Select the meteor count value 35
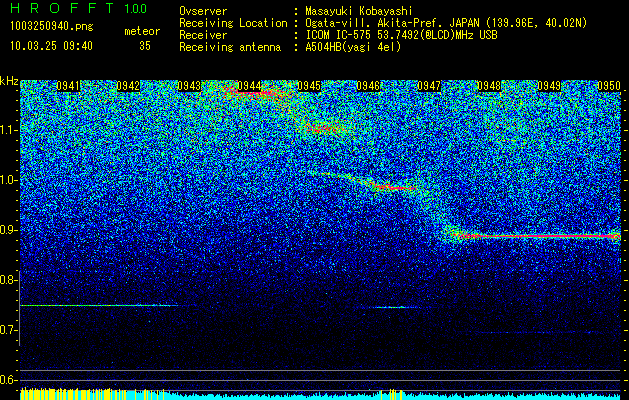629x400 pixels. 145,46
